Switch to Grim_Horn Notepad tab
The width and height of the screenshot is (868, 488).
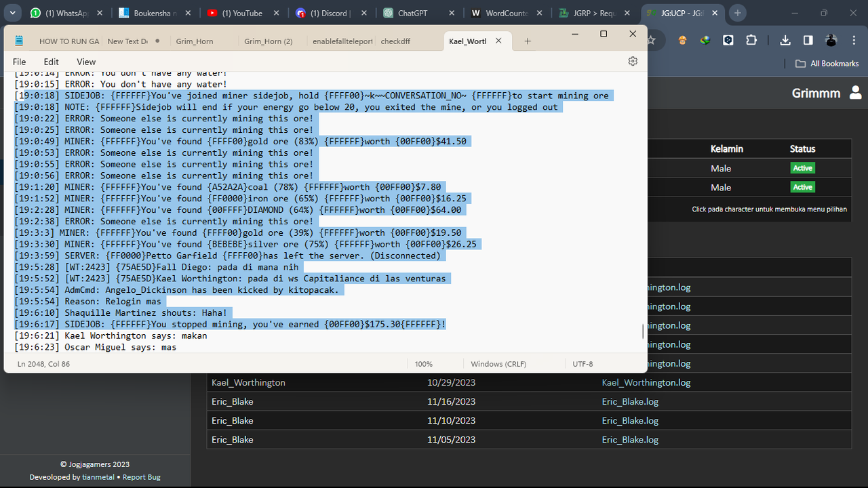point(195,41)
